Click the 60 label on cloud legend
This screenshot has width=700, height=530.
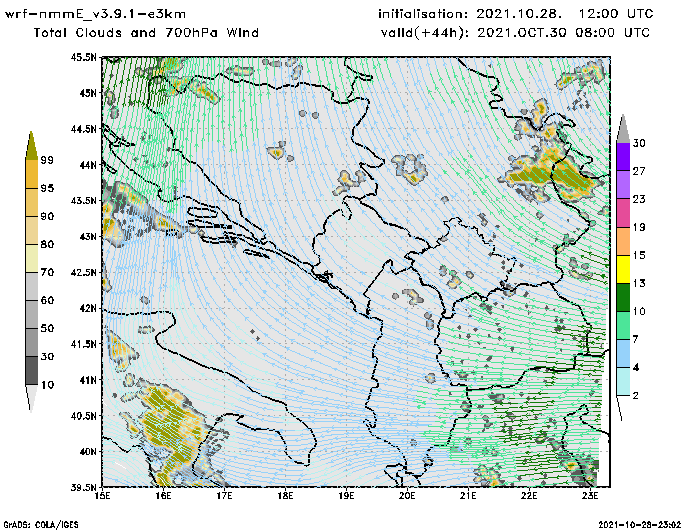pyautogui.click(x=47, y=300)
